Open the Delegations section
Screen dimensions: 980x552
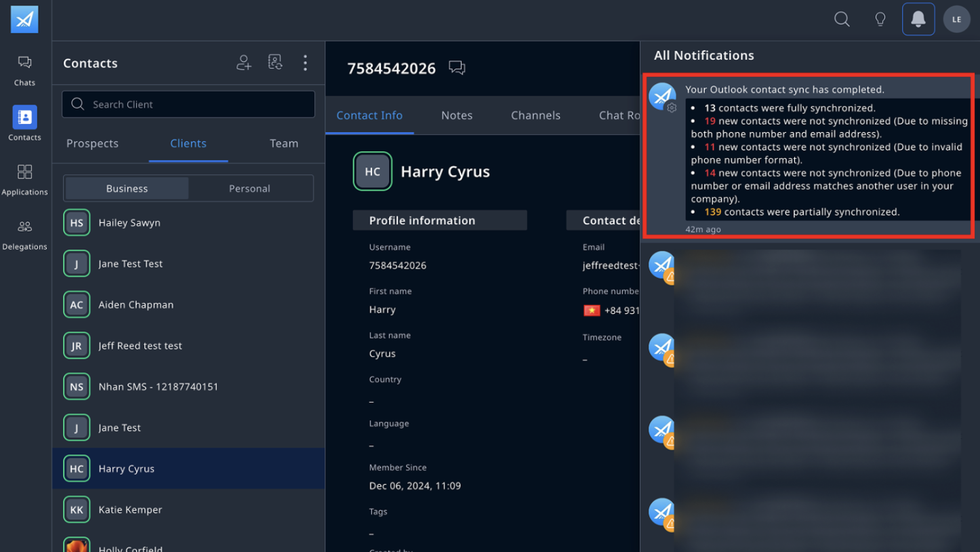(24, 235)
